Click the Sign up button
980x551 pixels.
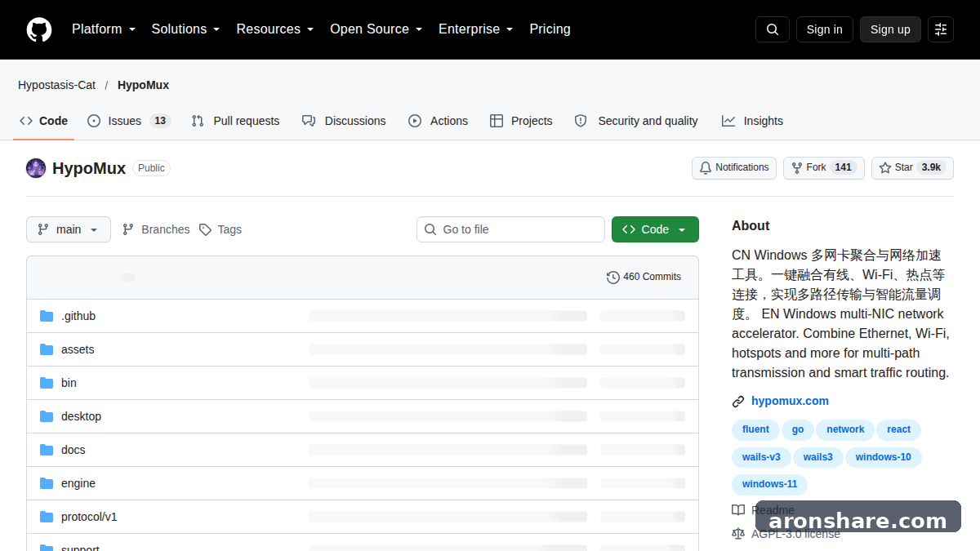[890, 29]
